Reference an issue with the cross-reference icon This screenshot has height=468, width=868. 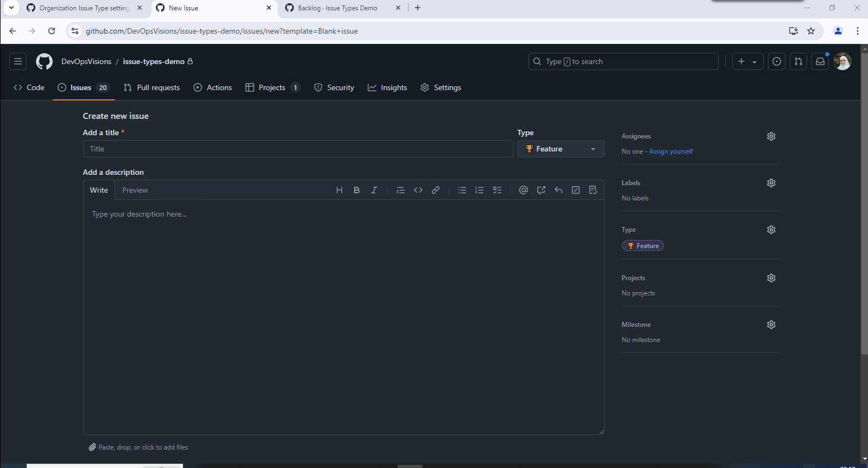coord(541,190)
